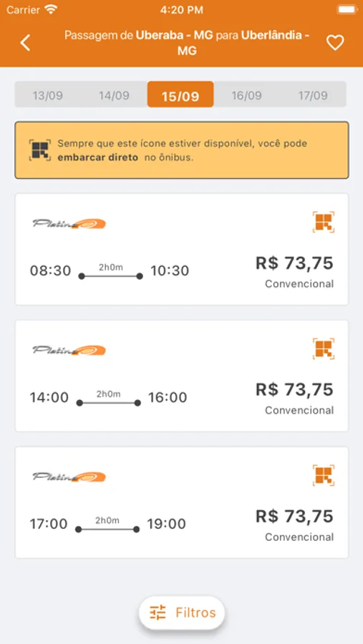363x644 pixels.
Task: Switch to the 16/09 date tab
Action: 247,95
